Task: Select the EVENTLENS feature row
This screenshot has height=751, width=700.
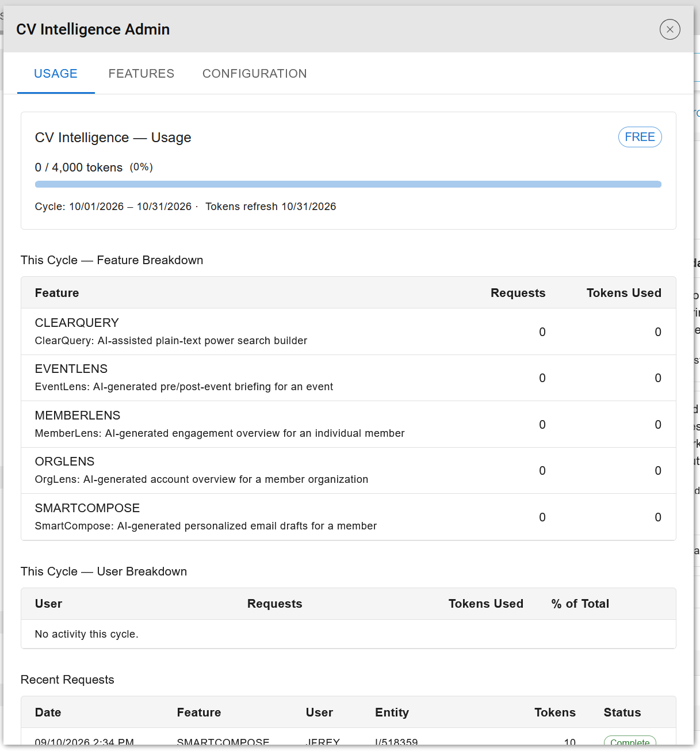Action: tap(348, 378)
